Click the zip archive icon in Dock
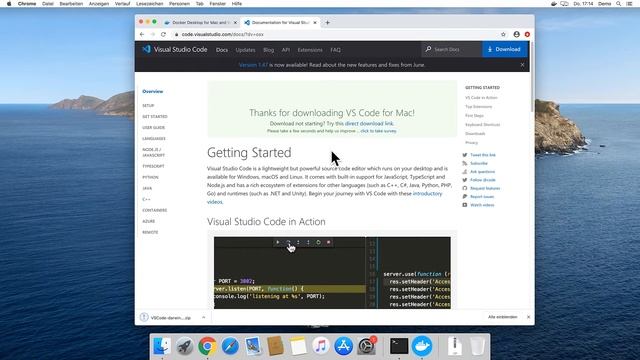The width and height of the screenshot is (640, 360). (x=455, y=346)
